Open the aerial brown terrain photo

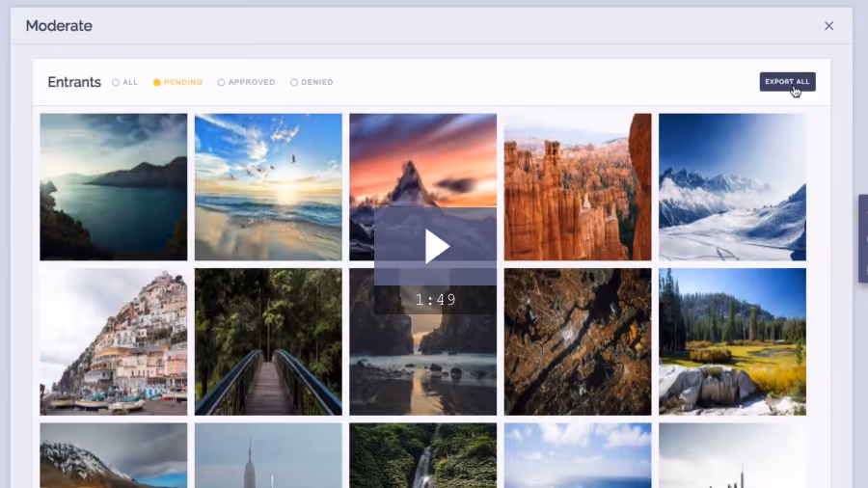click(x=578, y=342)
